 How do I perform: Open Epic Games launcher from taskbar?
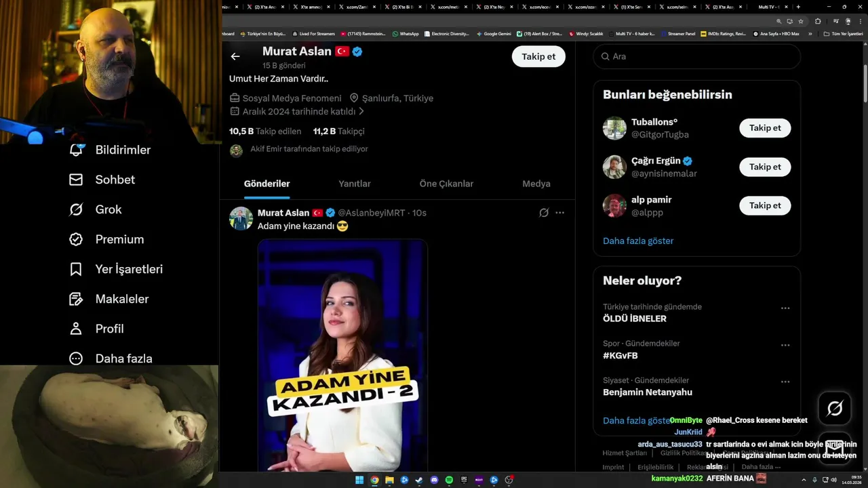click(x=464, y=480)
